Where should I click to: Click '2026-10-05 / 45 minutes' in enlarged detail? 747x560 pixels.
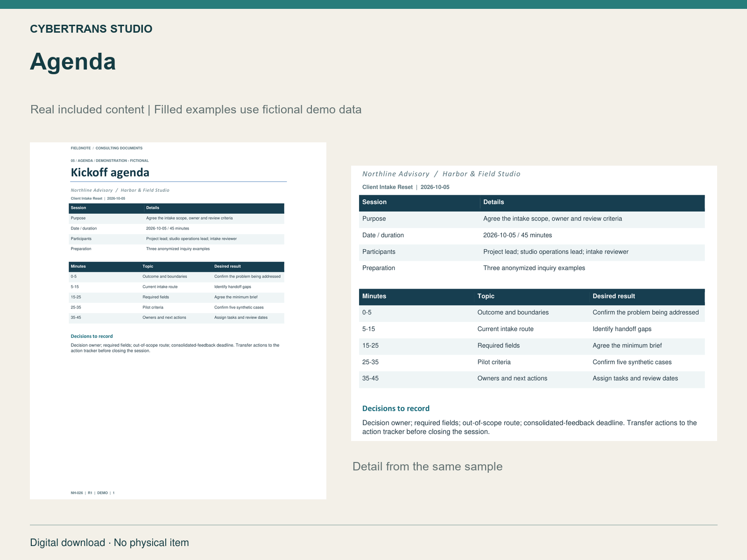(517, 235)
